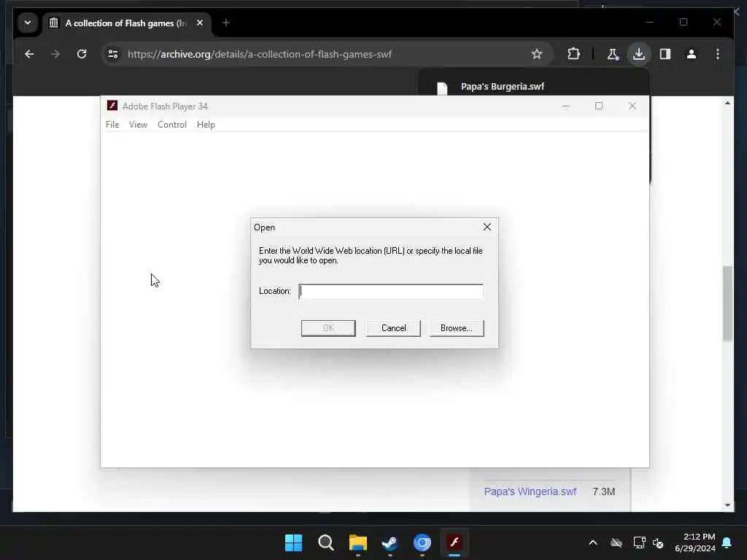Close the Open dialog with X
This screenshot has height=560, width=747.
487,227
